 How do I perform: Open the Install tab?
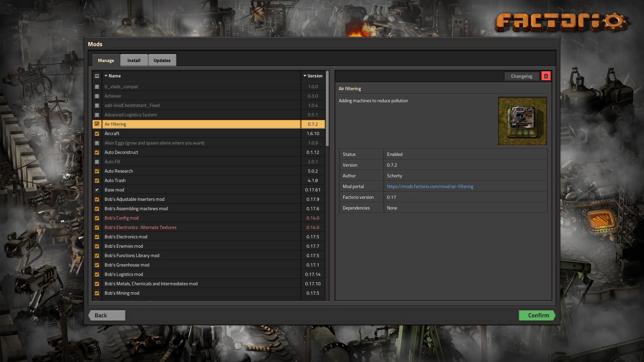[134, 60]
